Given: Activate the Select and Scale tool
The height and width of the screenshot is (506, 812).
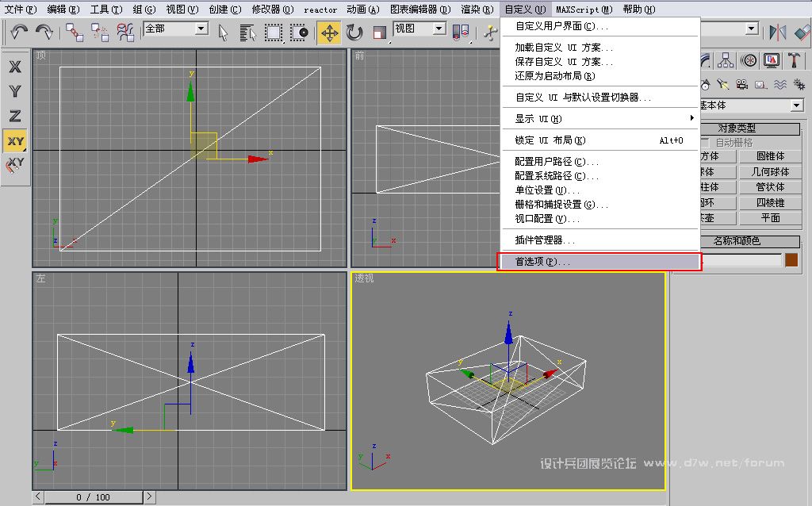Looking at the screenshot, I should 380,33.
